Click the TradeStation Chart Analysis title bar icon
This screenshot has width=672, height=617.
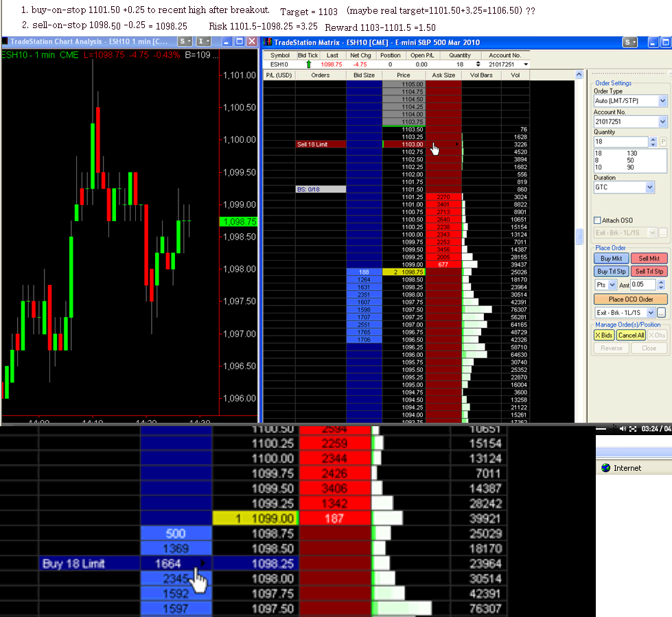pyautogui.click(x=5, y=42)
